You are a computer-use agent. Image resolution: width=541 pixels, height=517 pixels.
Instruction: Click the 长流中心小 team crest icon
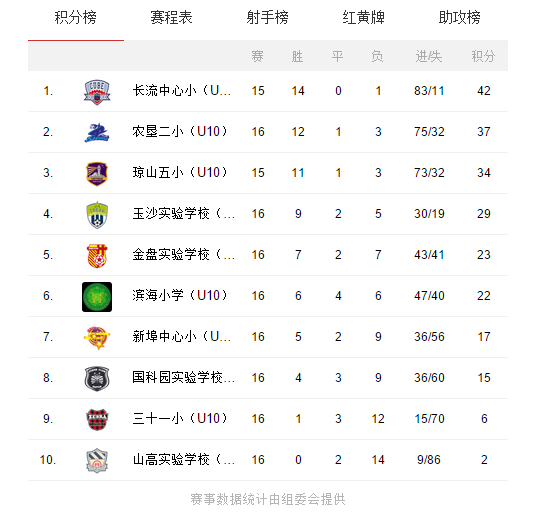(x=97, y=92)
